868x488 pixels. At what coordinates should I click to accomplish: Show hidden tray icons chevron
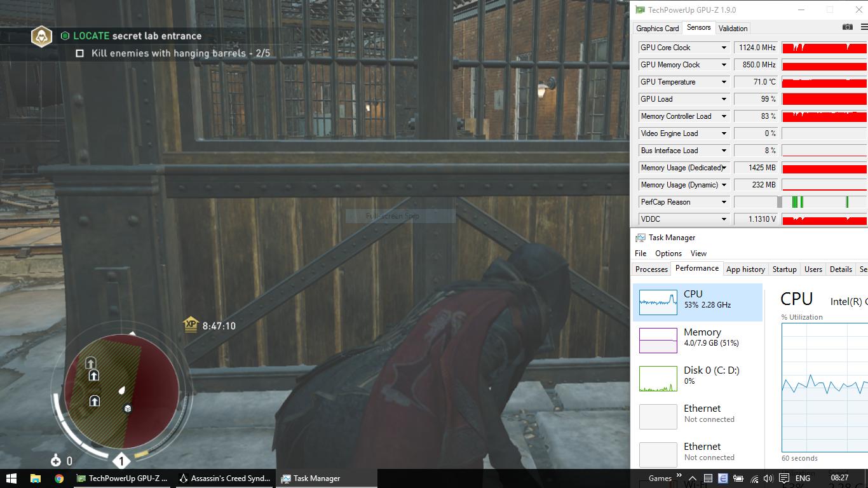pos(693,478)
